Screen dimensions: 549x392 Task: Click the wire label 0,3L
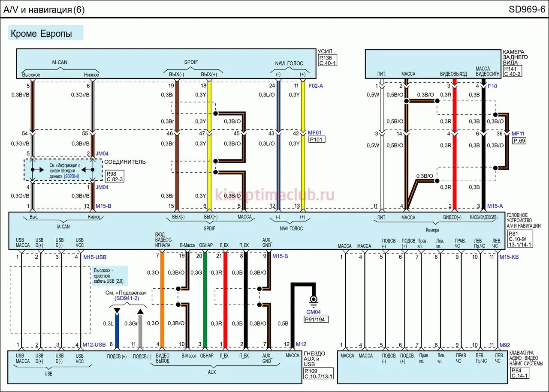pos(108,323)
